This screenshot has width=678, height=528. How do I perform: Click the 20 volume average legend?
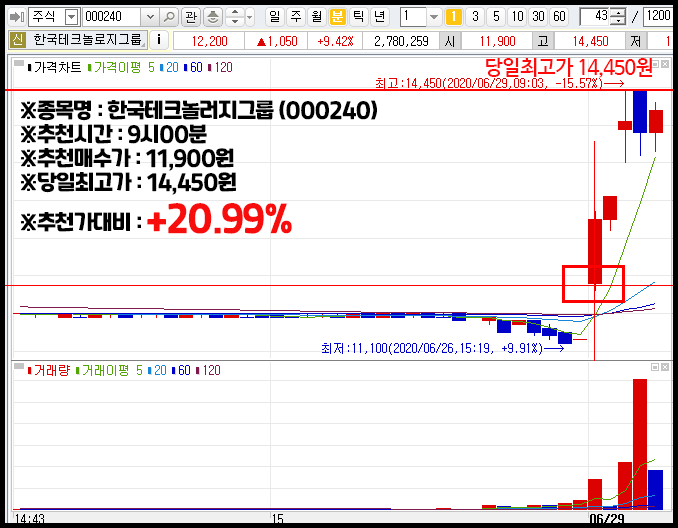tap(157, 371)
